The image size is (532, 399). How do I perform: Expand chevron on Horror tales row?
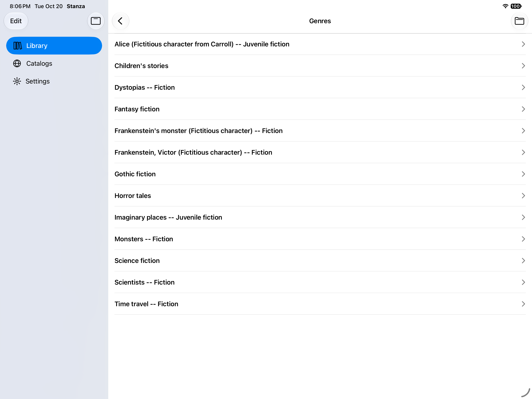click(x=523, y=196)
